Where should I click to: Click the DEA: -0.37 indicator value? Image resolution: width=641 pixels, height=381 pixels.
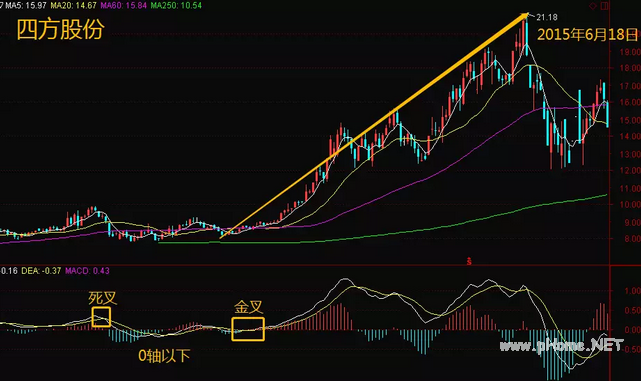point(41,271)
